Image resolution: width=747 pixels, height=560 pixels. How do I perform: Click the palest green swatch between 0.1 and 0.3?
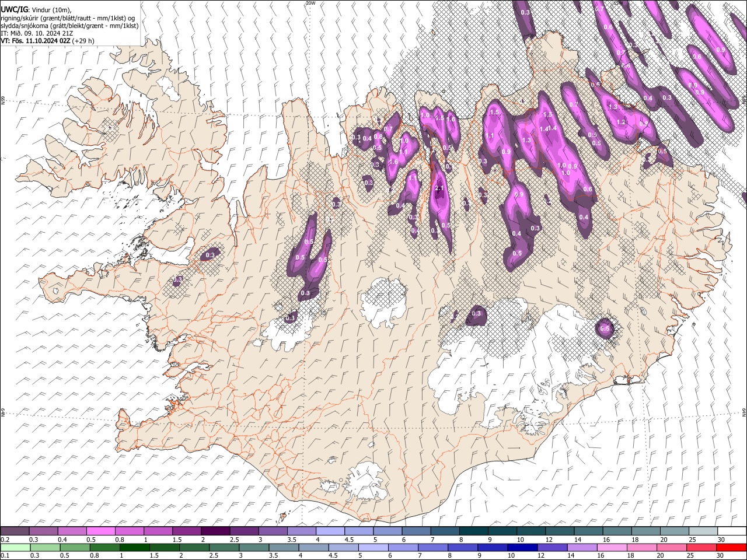pos(15,547)
